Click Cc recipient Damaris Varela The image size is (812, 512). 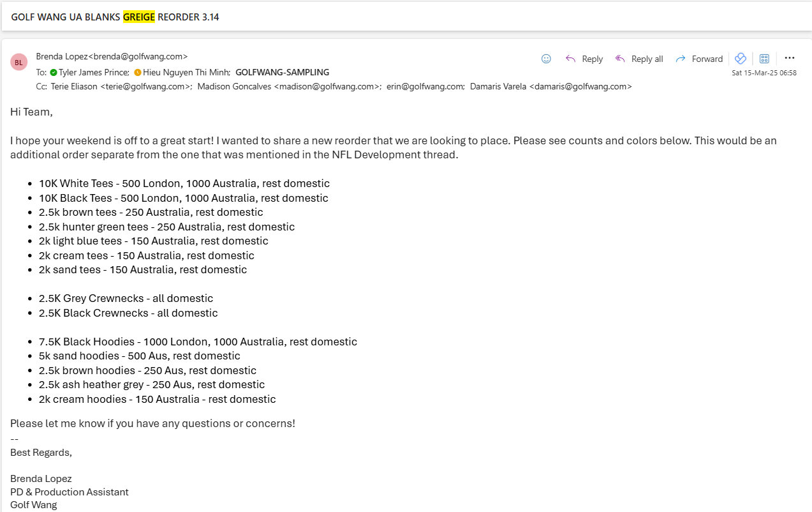pyautogui.click(x=551, y=86)
